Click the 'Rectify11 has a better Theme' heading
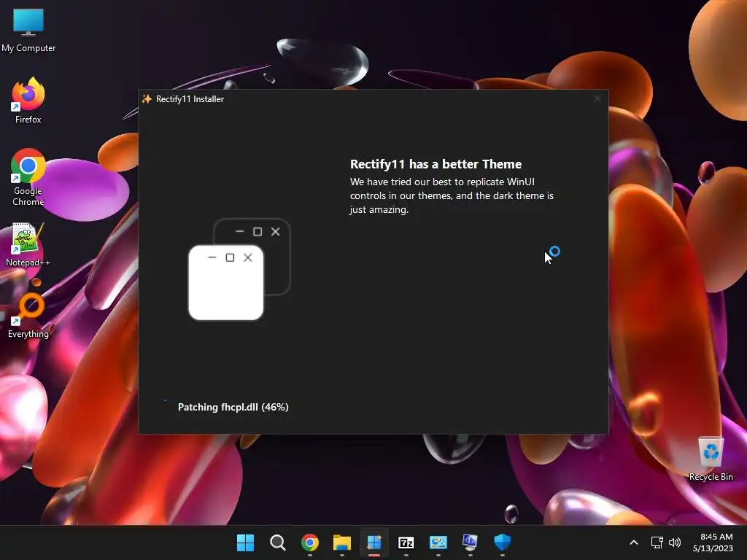The width and height of the screenshot is (747, 560). (x=436, y=164)
